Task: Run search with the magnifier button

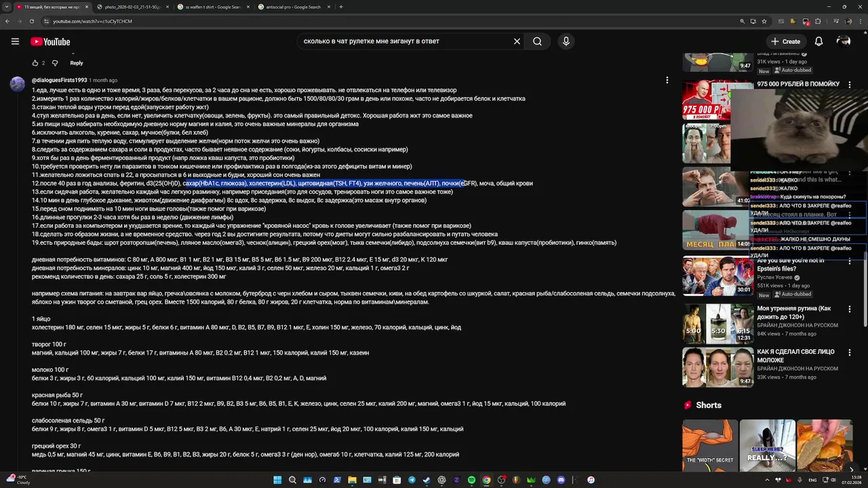Action: pyautogui.click(x=537, y=41)
